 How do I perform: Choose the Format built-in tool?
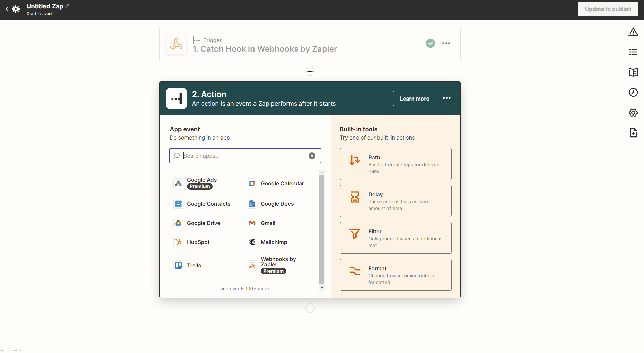tap(396, 275)
